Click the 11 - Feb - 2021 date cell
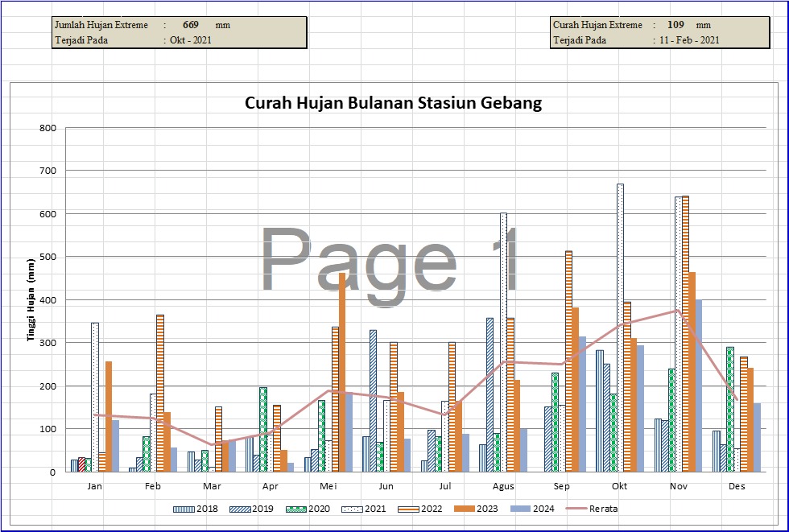This screenshot has width=789, height=532. 688,40
